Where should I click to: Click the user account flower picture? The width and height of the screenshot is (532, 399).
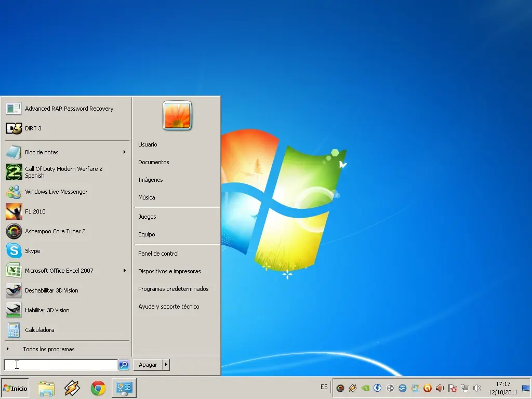point(177,116)
